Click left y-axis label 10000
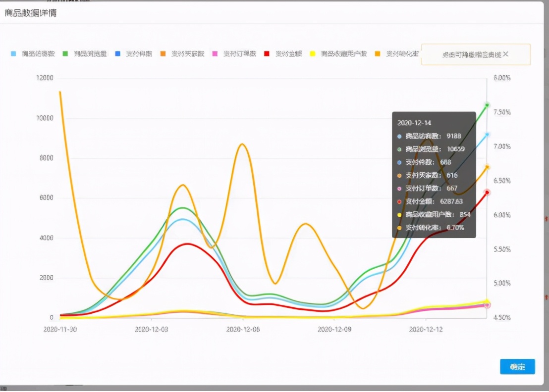Screen dimensions: 549x392 click(45, 118)
